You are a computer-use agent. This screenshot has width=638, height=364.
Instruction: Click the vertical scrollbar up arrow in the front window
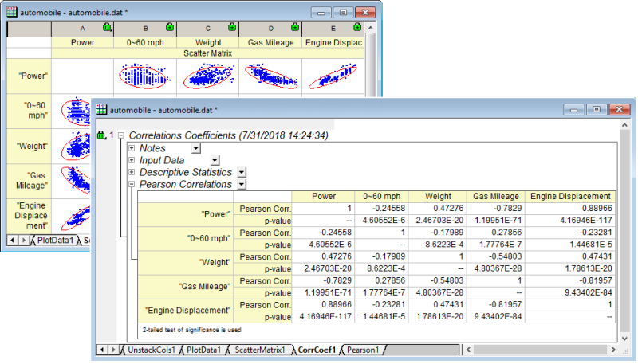[624, 125]
